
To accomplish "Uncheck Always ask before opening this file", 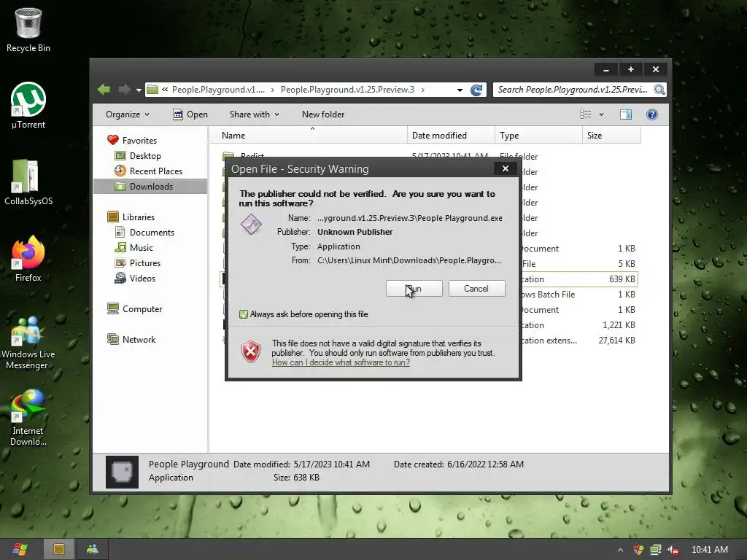I will tap(244, 314).
